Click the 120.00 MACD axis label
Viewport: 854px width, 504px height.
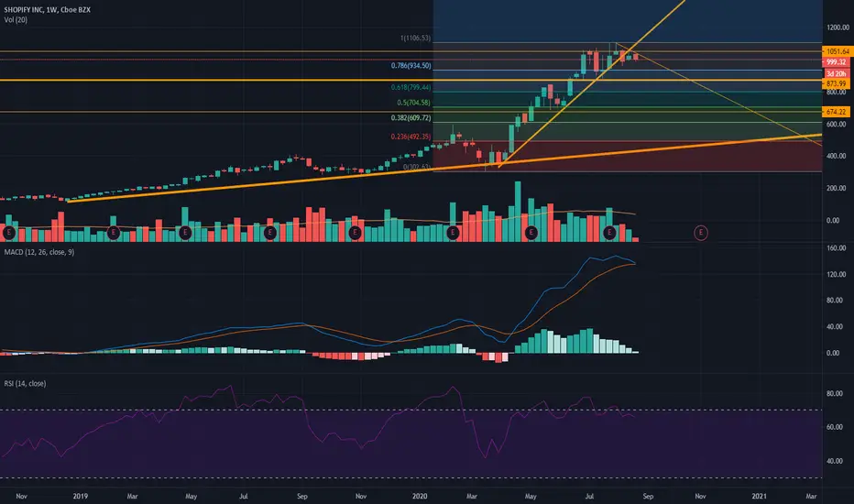836,275
